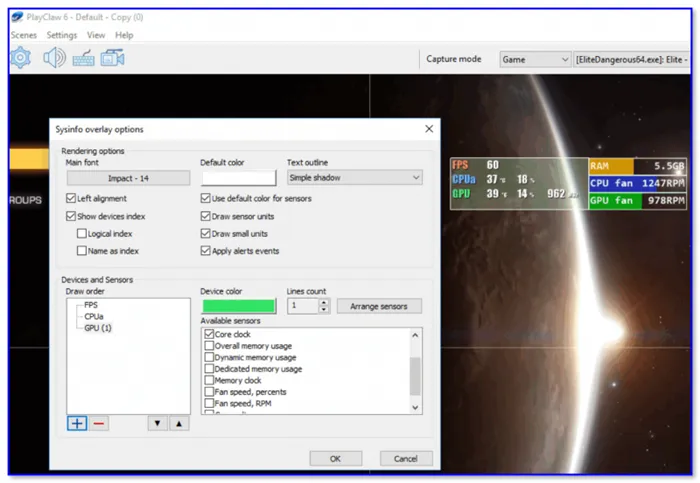Select GPU (1) in the draw order tree
The image size is (700, 483).
click(98, 327)
